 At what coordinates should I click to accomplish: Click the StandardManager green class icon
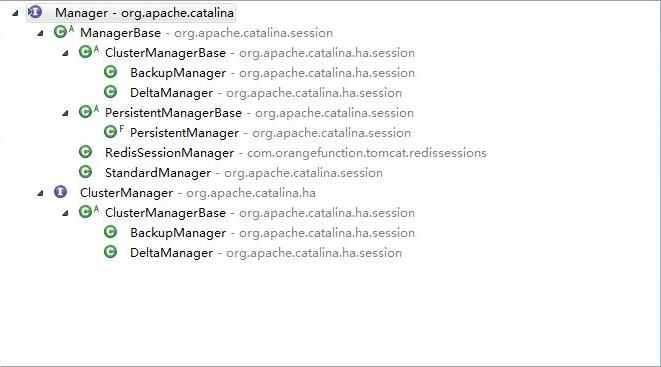tap(86, 171)
